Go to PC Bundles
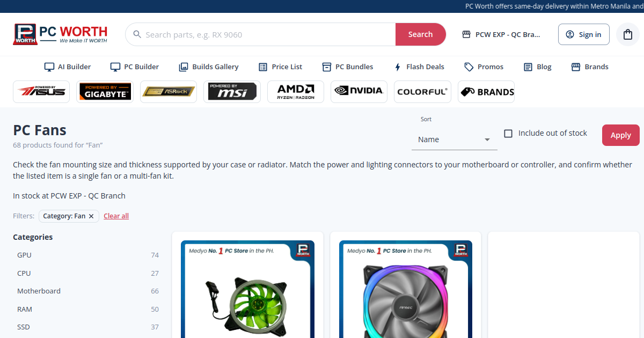 click(x=348, y=67)
